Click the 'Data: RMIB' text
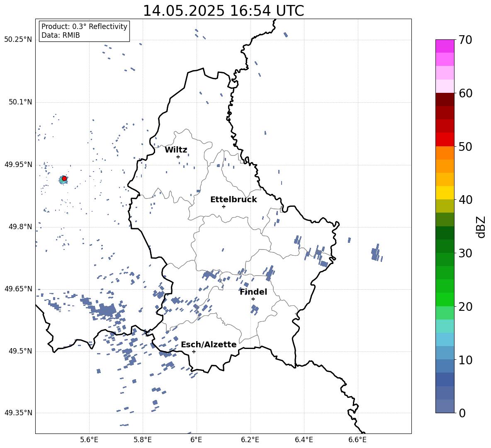The height and width of the screenshot is (448, 491). click(61, 35)
